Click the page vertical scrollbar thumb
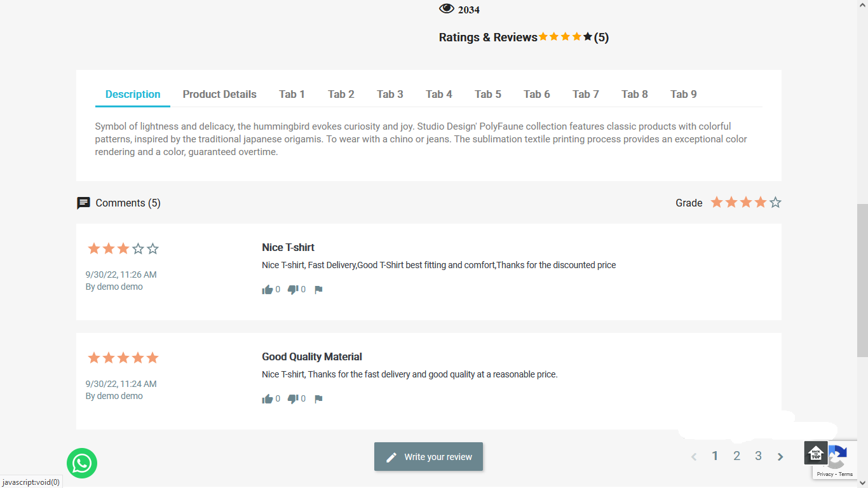This screenshot has height=488, width=868. pos(862,280)
